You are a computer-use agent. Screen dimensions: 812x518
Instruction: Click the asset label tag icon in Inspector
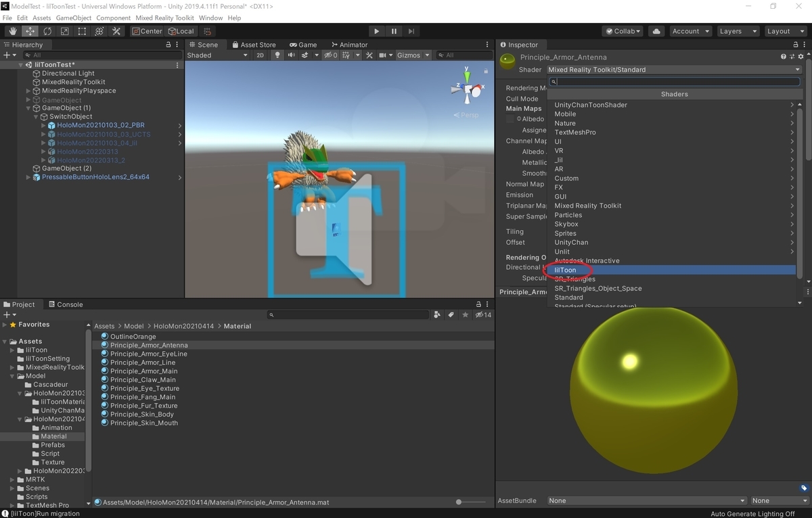coord(804,488)
